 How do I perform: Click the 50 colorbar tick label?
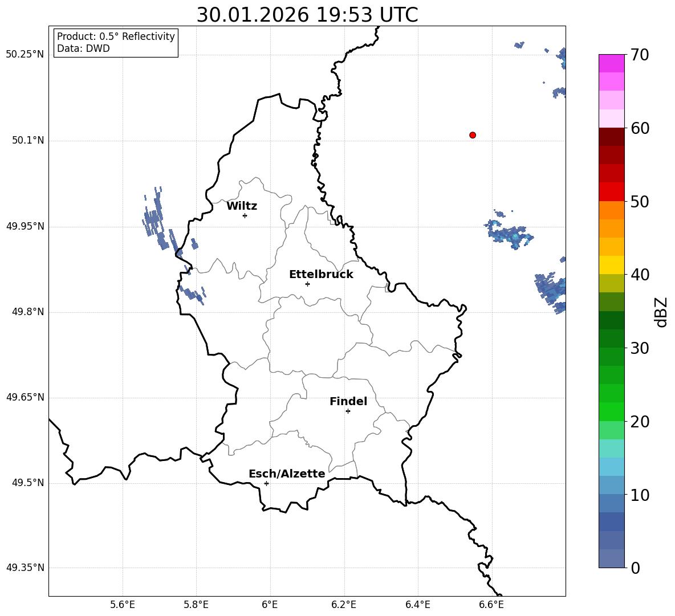pos(640,201)
